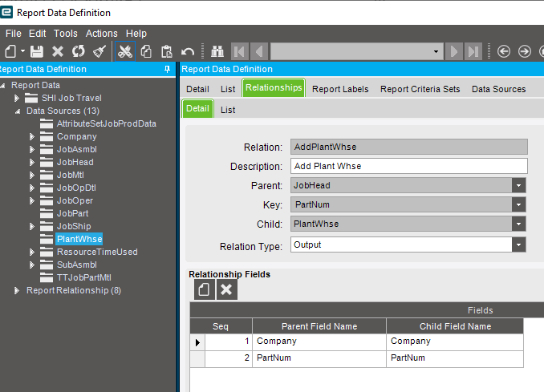Click the Save floppy disk icon
The width and height of the screenshot is (544, 392).
(37, 51)
